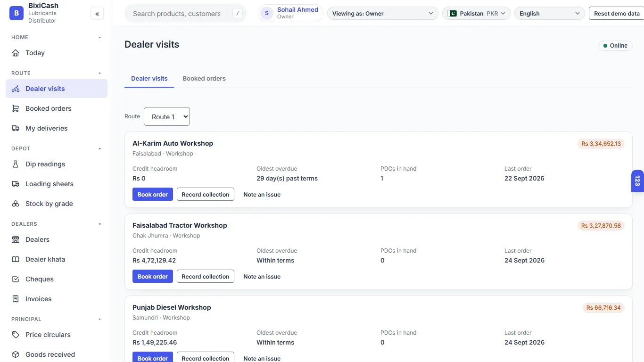Click the Loading sheets truck icon
This screenshot has height=362, width=644.
(x=16, y=184)
